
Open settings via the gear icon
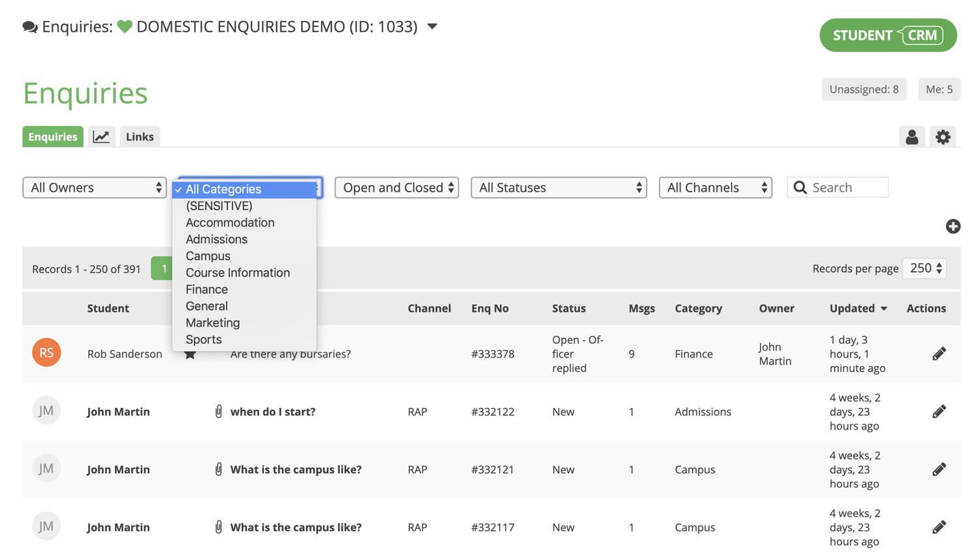(943, 137)
